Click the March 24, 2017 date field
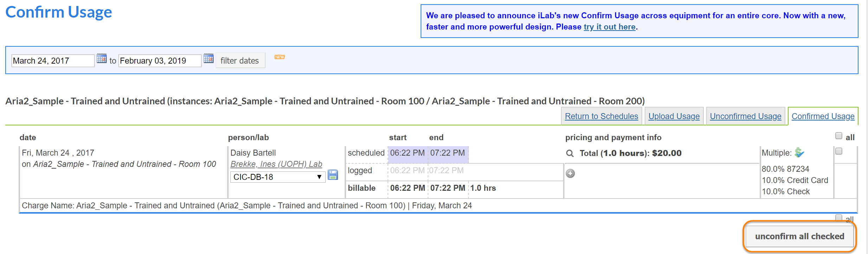 click(x=53, y=61)
